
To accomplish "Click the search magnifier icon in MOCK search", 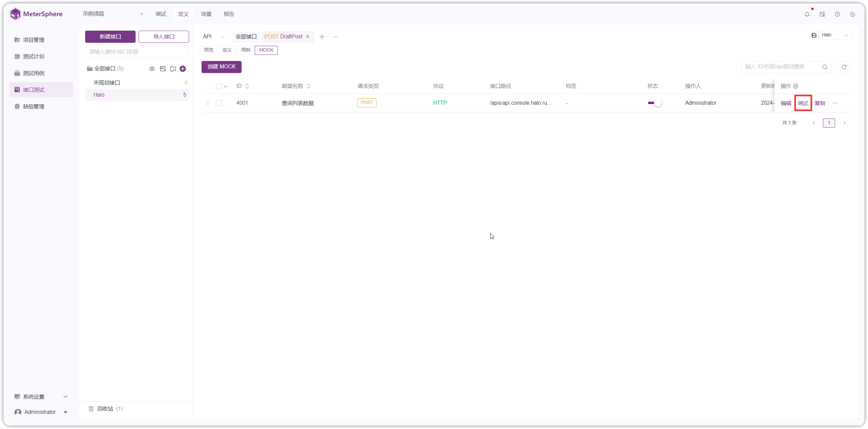I will click(x=825, y=67).
